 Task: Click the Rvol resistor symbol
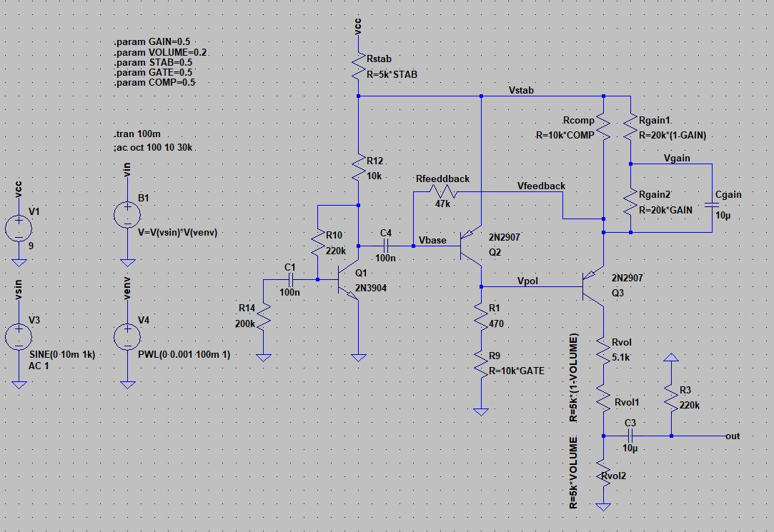603,350
